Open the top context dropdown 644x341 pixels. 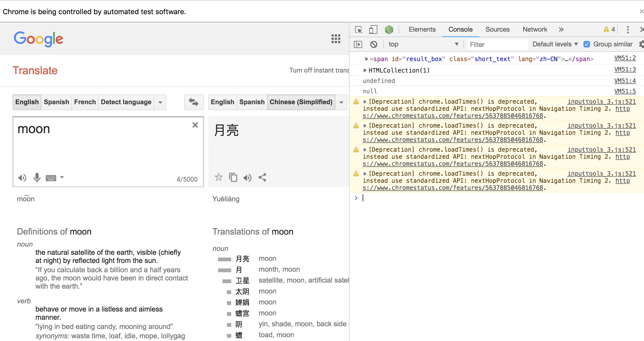coord(423,44)
